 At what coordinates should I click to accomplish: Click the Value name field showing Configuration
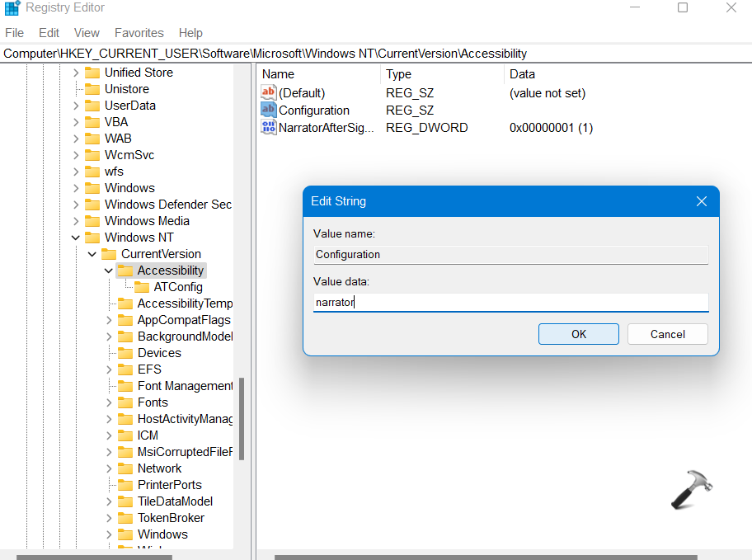pyautogui.click(x=510, y=254)
